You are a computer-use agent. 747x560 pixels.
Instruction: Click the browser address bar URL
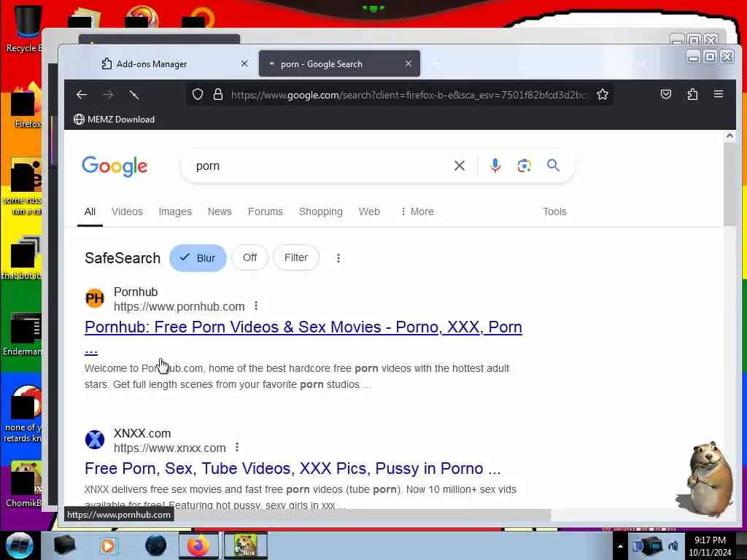pyautogui.click(x=409, y=95)
